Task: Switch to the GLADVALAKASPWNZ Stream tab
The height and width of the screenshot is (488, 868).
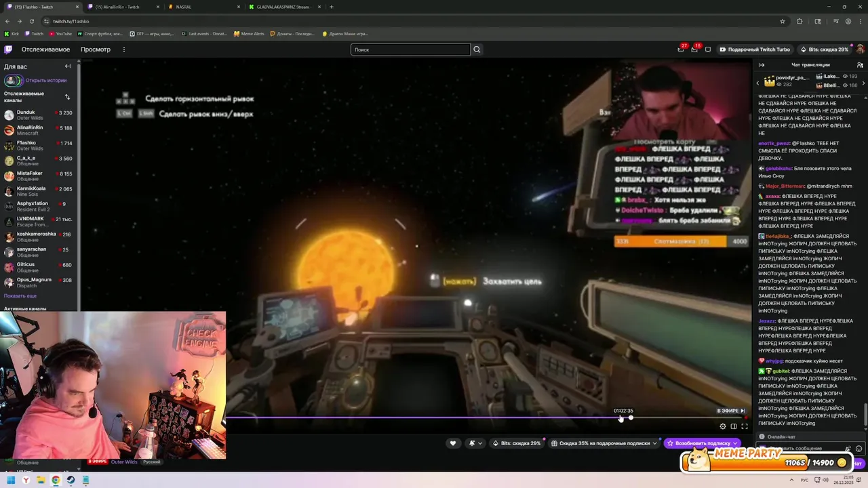Action: coord(283,7)
